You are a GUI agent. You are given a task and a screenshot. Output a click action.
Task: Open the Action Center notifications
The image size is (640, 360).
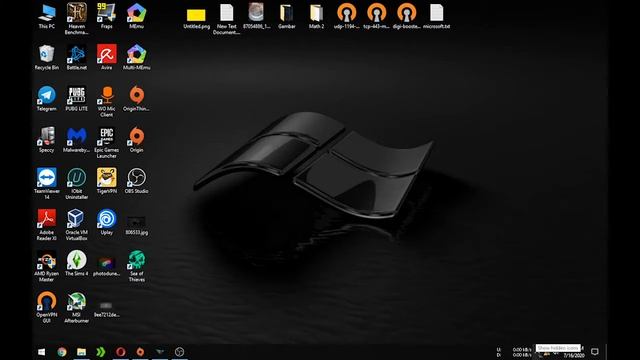[595, 352]
